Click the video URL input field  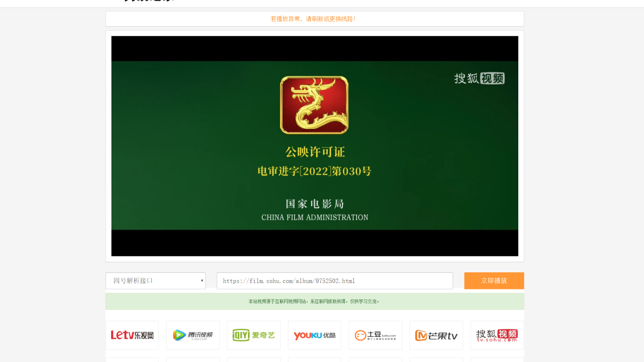click(x=335, y=281)
